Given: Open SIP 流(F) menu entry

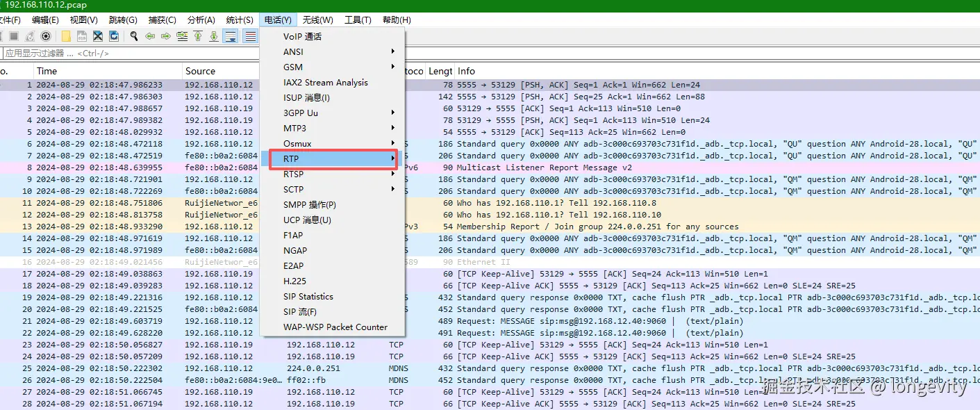Looking at the screenshot, I should tap(332, 311).
